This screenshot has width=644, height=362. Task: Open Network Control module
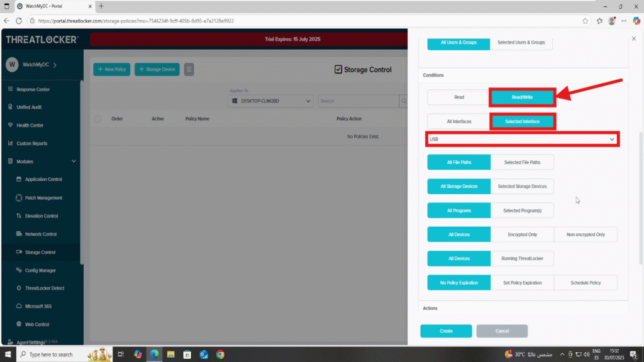pos(41,234)
